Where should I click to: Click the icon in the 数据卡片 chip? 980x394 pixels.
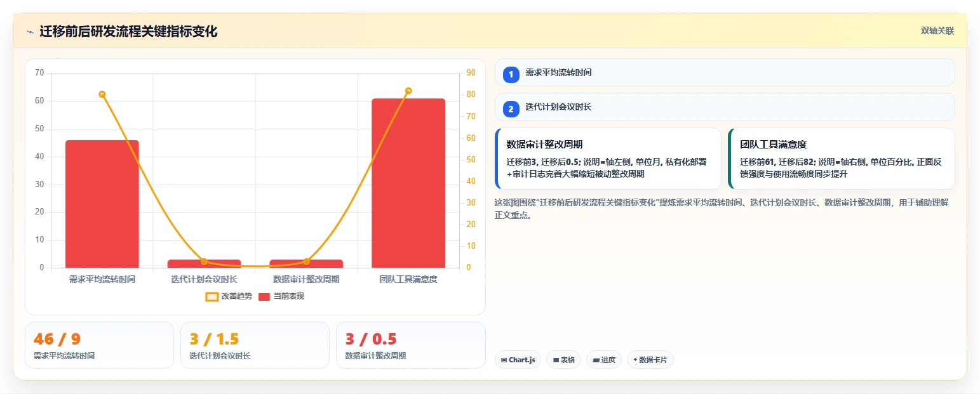pos(635,360)
